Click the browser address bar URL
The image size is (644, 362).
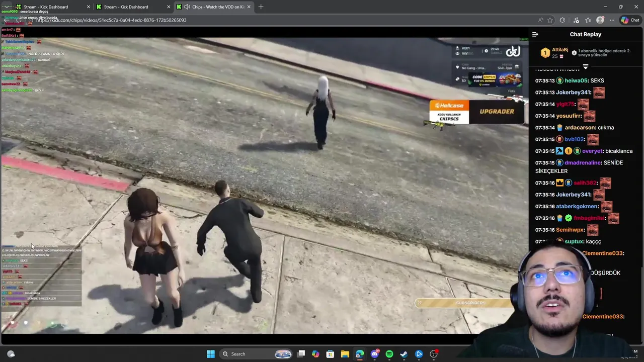[x=111, y=20]
